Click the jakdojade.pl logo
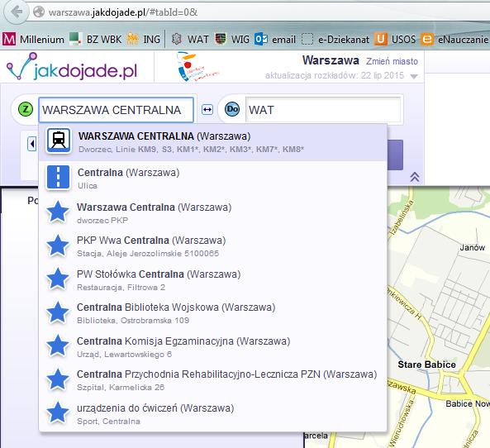The image size is (490, 448). (x=72, y=67)
